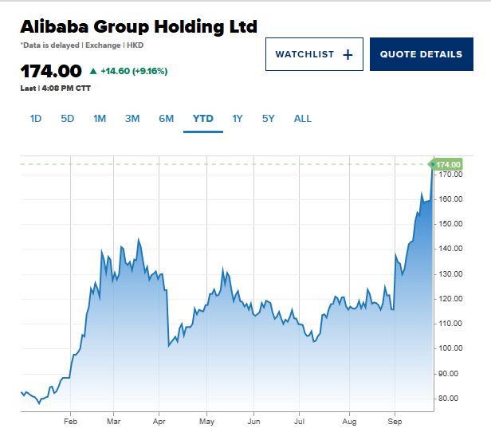Image resolution: width=491 pixels, height=448 pixels.
Task: Click the green up-triangle change indicator
Action: tap(93, 71)
